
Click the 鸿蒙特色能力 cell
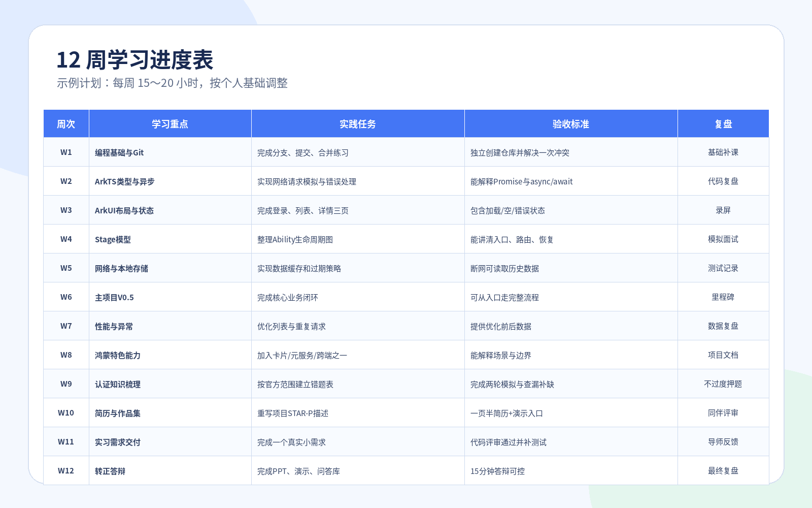(x=170, y=355)
